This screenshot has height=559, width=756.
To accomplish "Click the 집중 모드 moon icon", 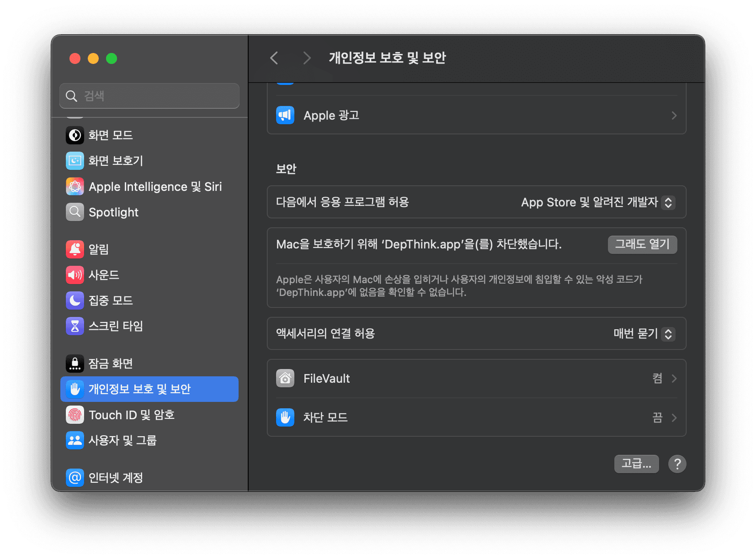I will 75,301.
